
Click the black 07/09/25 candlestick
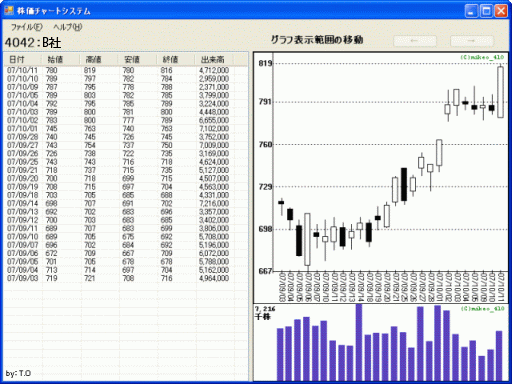pyautogui.click(x=404, y=184)
